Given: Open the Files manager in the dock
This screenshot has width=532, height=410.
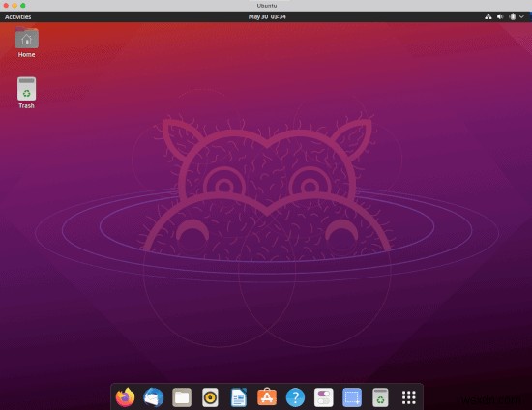Looking at the screenshot, I should (182, 397).
